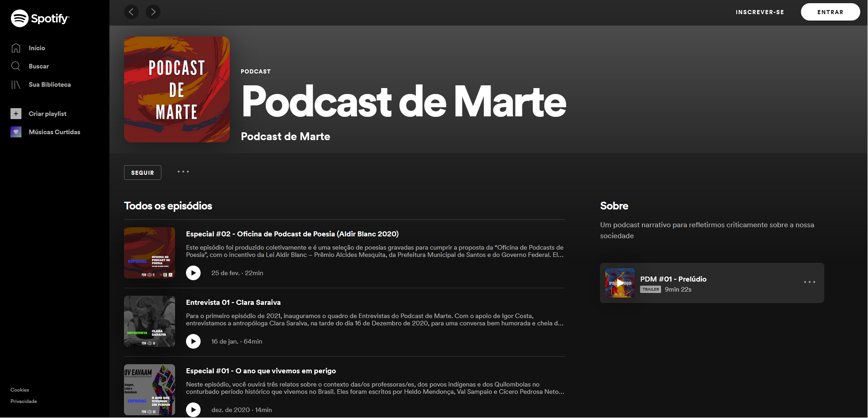Go forward with the right arrow
The image size is (868, 418).
(x=153, y=12)
